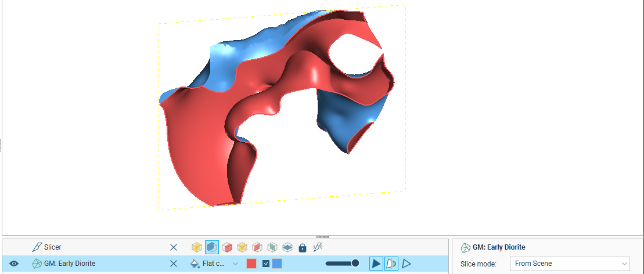Image resolution: width=644 pixels, height=274 pixels.
Task: Click the slicer plane alignment icon
Action: pos(317,247)
